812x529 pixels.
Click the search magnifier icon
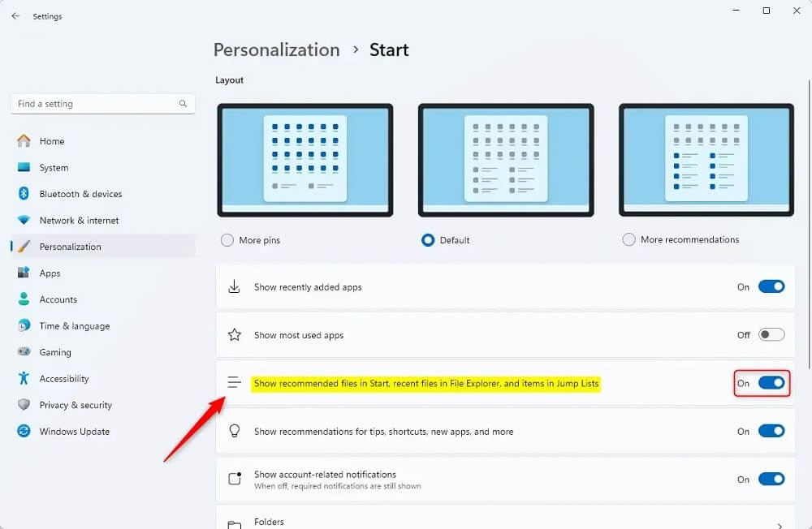click(183, 104)
